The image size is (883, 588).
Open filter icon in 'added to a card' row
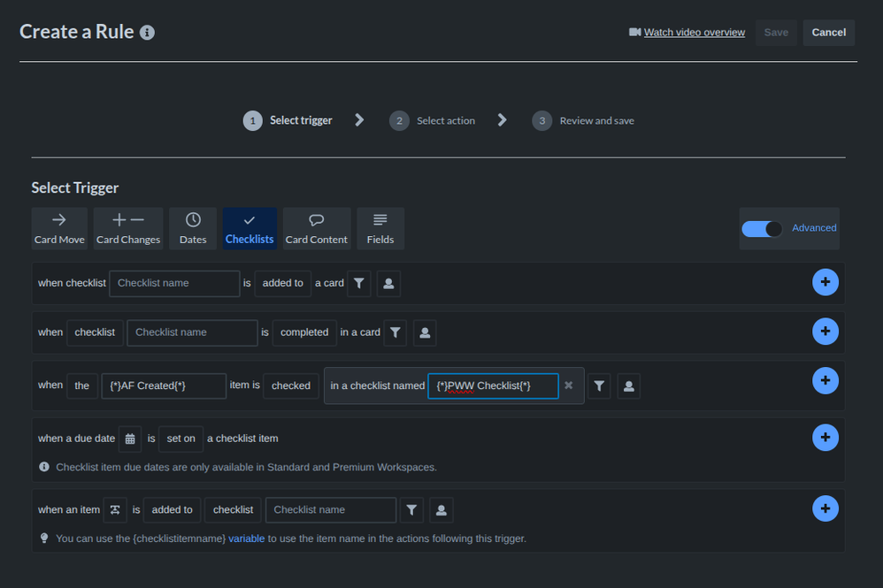point(358,283)
